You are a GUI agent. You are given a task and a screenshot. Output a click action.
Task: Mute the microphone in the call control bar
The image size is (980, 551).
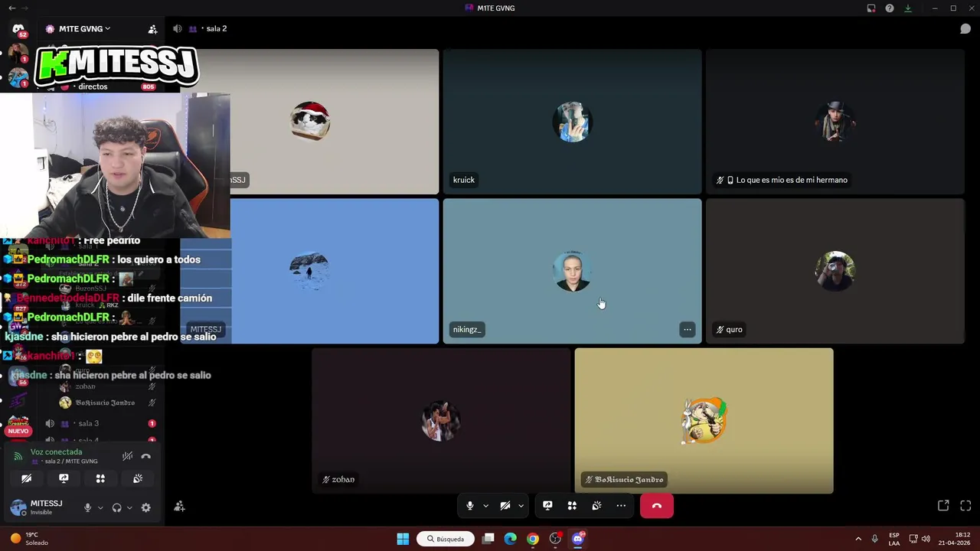(x=470, y=506)
